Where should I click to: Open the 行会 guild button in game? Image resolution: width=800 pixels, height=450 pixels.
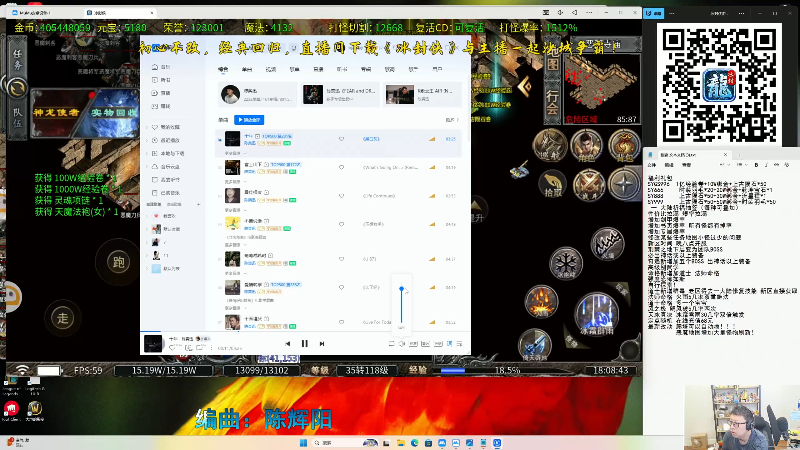552,103
